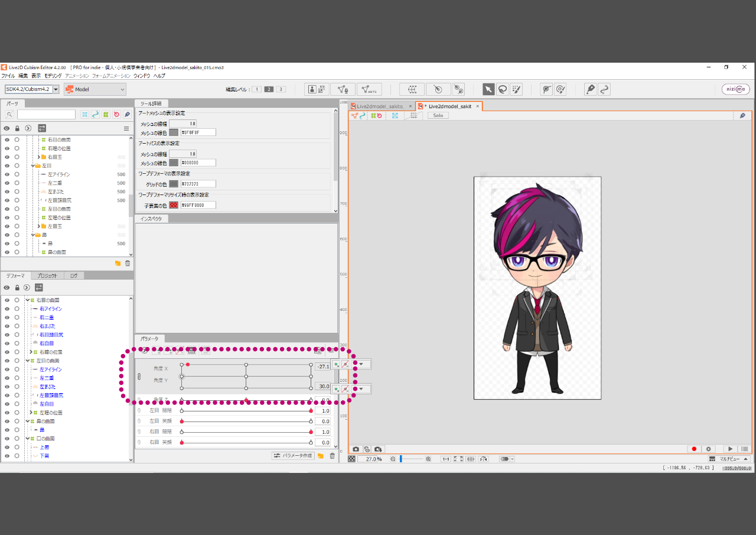Run the automatic mesh generator (AUTO)
Screen dimensions: 756x535
[x=369, y=89]
